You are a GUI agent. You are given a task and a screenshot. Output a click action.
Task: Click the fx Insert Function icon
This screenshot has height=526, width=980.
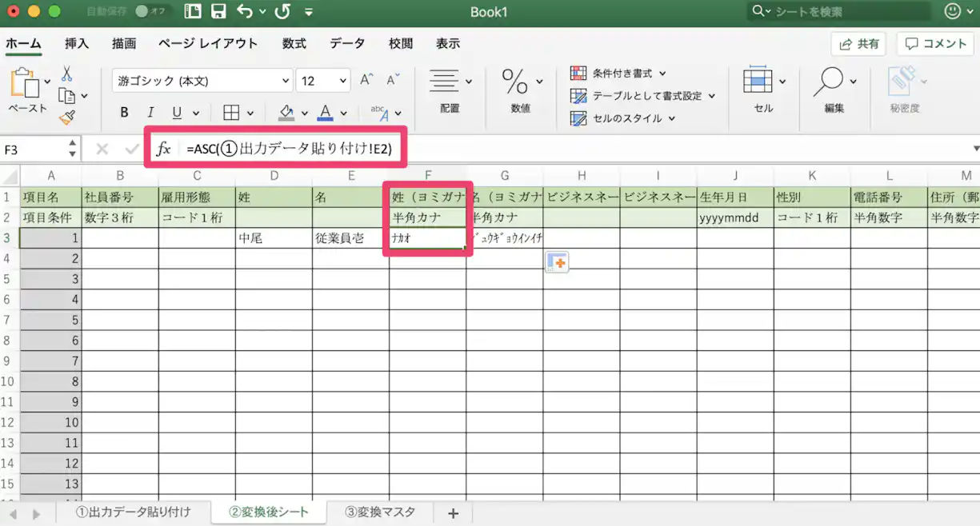pyautogui.click(x=162, y=147)
